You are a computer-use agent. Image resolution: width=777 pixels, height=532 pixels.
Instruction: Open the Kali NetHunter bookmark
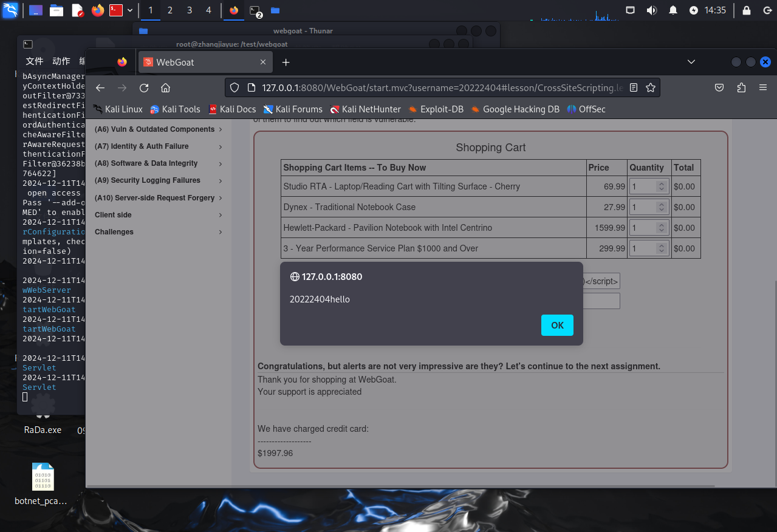click(x=365, y=109)
